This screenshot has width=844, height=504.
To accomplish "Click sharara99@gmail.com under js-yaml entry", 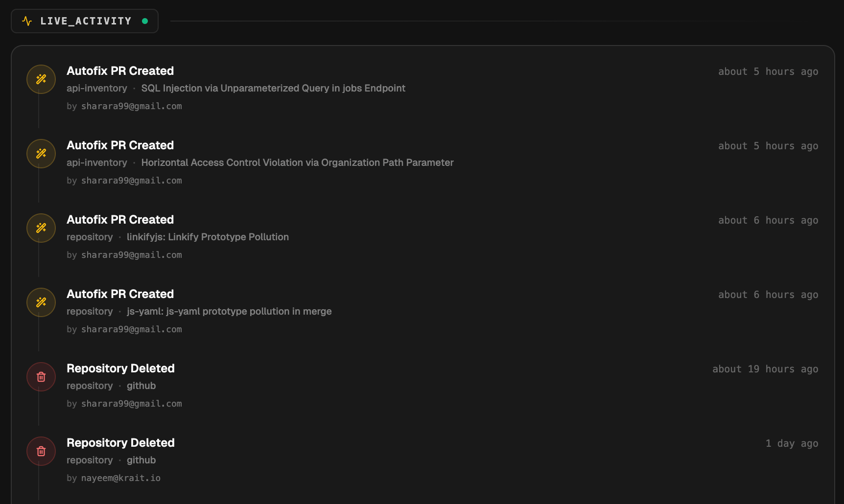I will 131,329.
